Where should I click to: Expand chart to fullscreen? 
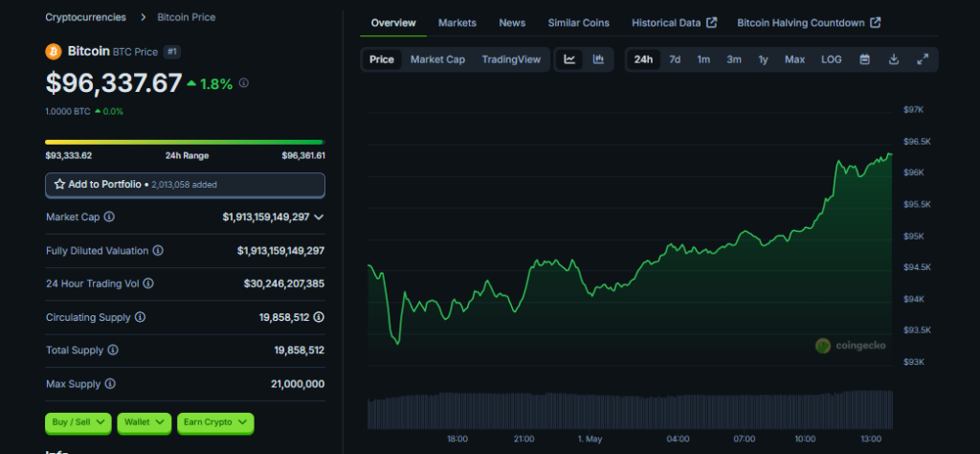click(x=923, y=59)
